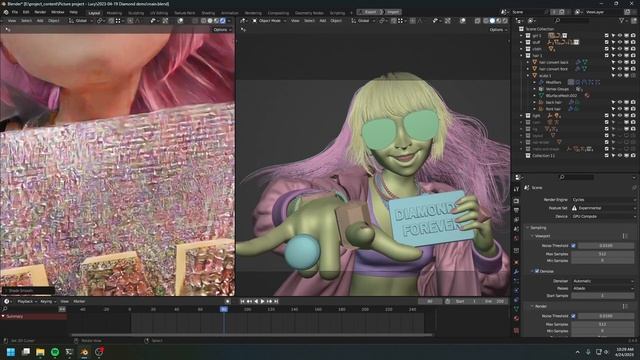Click the Blender logo menu icon

click(6, 12)
